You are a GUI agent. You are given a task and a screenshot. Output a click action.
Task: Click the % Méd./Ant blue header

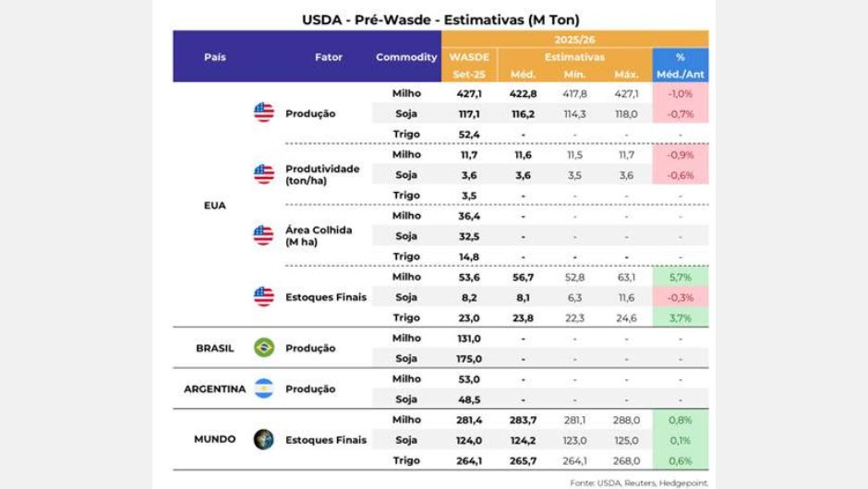coord(681,65)
